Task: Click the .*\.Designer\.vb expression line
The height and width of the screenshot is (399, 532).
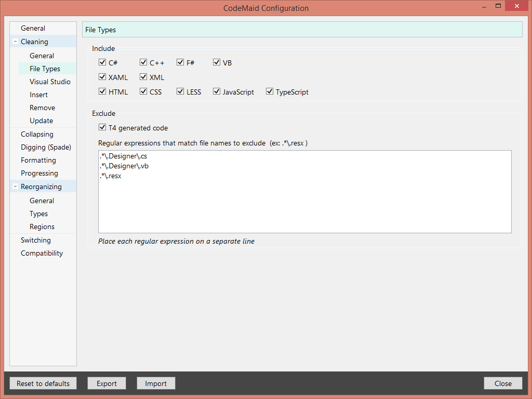Action: [x=124, y=166]
